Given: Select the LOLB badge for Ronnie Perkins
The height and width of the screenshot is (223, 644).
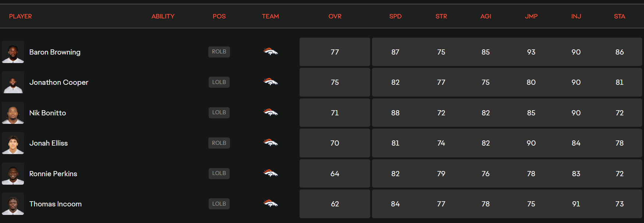Looking at the screenshot, I should [219, 173].
